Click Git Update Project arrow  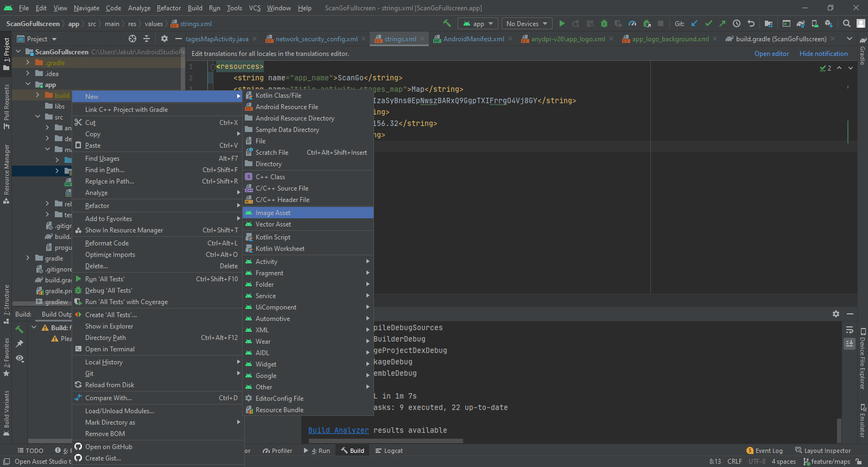point(694,23)
